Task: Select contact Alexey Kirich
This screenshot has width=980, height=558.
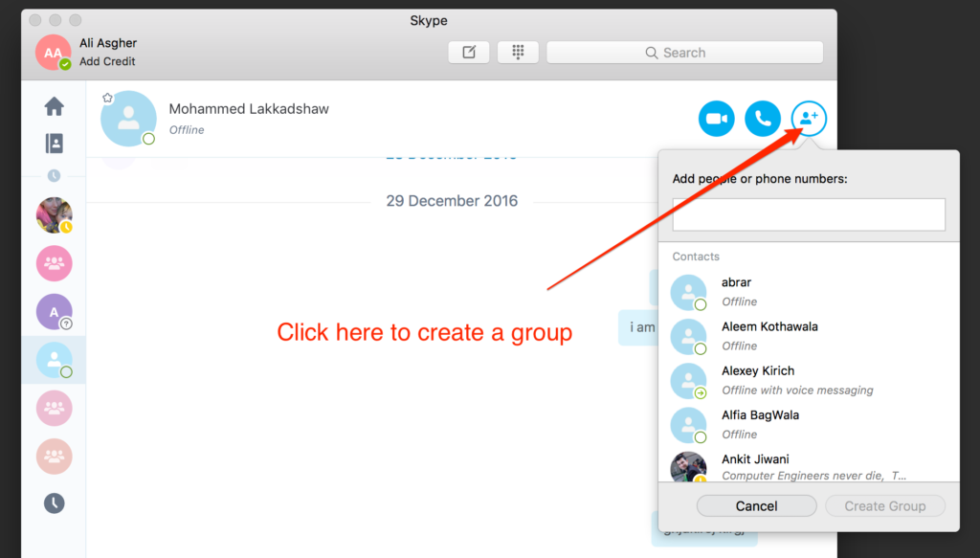Action: pos(809,381)
